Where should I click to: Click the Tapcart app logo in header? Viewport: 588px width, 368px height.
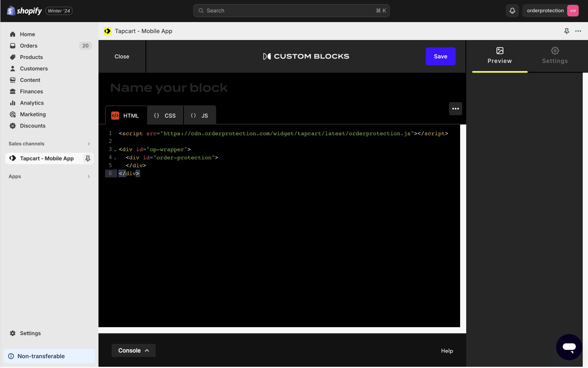pyautogui.click(x=107, y=31)
